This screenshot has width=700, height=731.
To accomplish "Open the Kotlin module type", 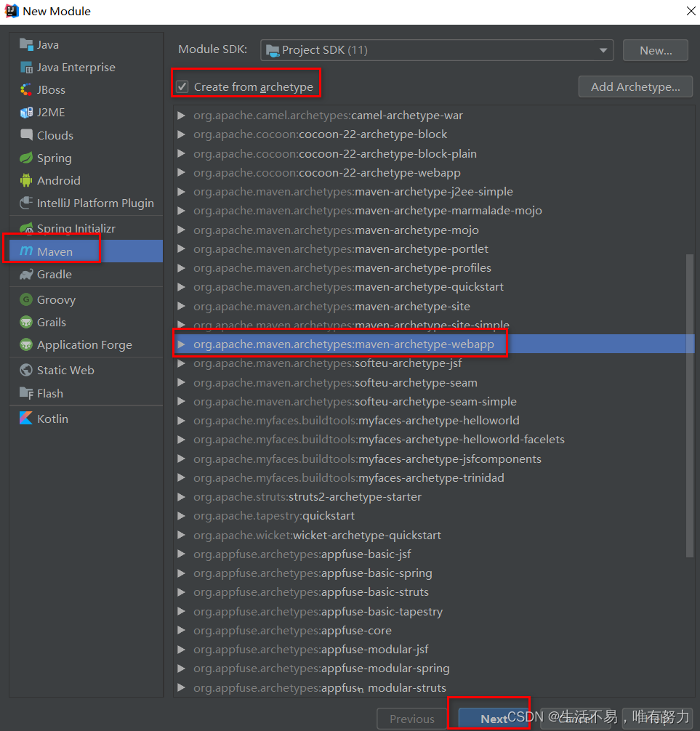I will pyautogui.click(x=55, y=418).
